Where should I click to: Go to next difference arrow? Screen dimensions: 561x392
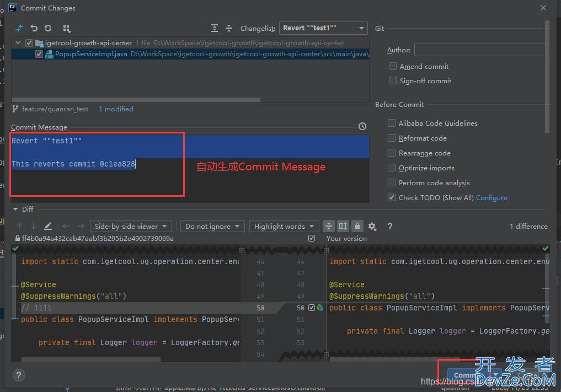point(34,226)
